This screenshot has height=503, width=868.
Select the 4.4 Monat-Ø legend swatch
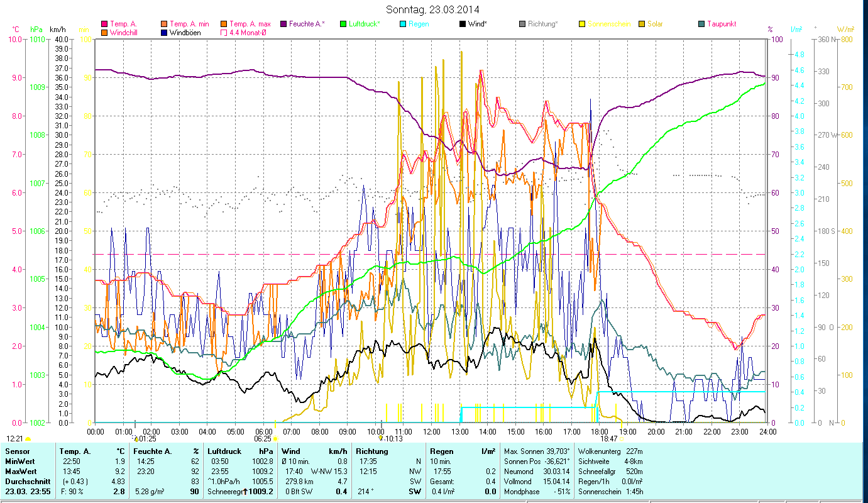coord(224,32)
